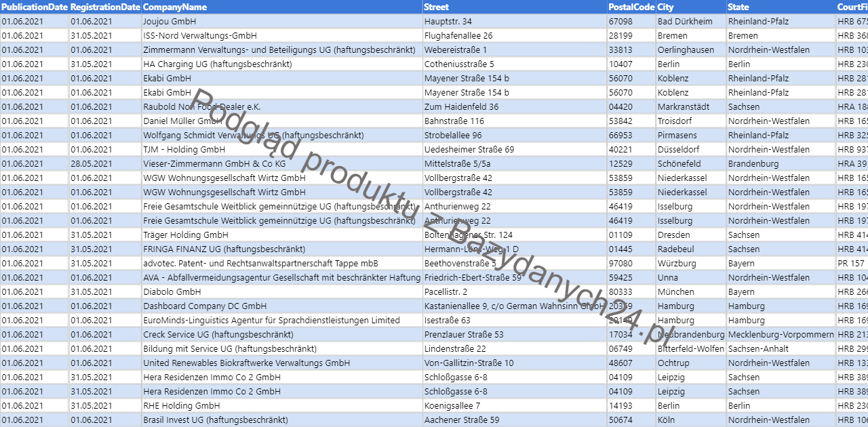The image size is (868, 427).
Task: Click the Webereistraße 1 street cell
Action: click(x=515, y=50)
